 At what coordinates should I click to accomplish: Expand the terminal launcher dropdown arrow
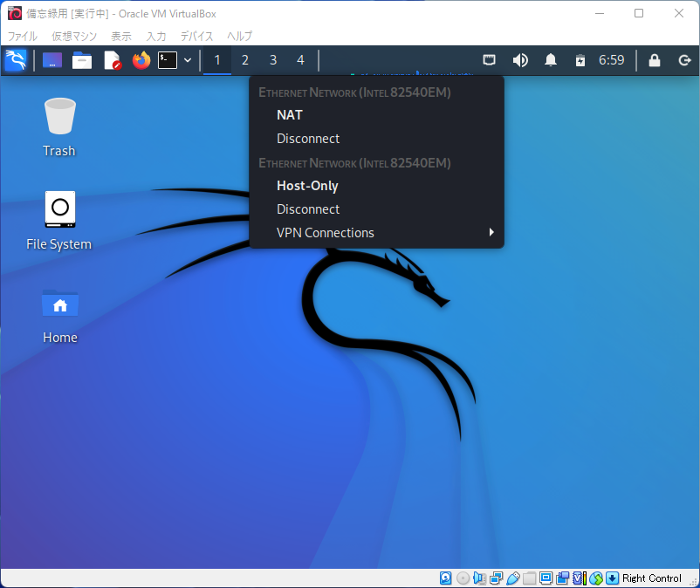[188, 60]
